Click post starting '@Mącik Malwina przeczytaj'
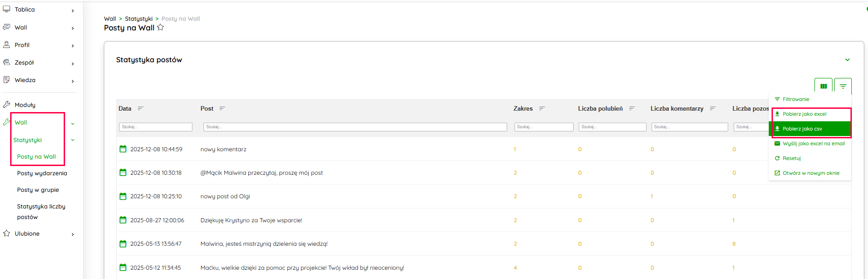 [x=262, y=173]
